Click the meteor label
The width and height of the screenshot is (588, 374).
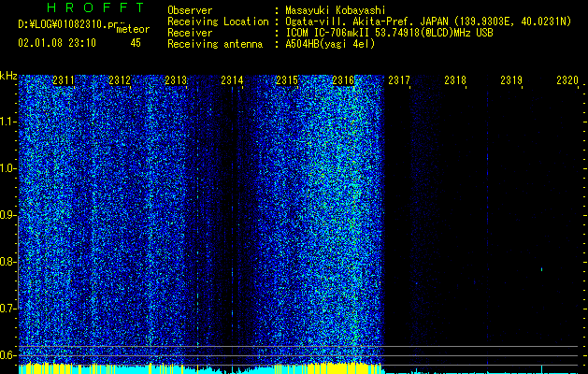click(133, 29)
